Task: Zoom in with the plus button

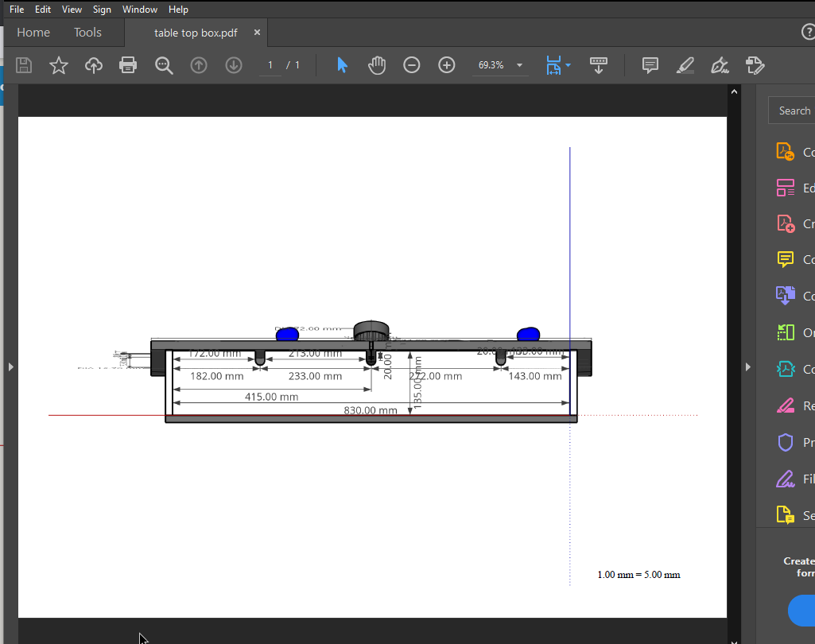Action: point(447,65)
